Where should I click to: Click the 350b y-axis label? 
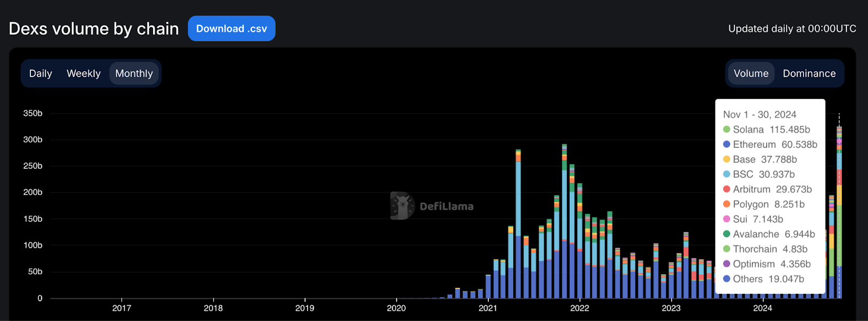[33, 113]
